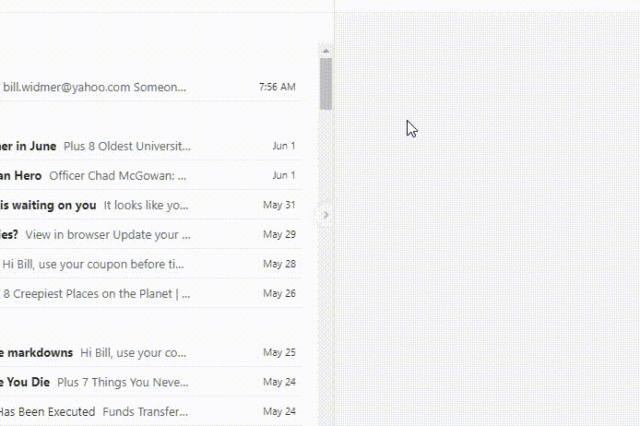Open 'Hi Bill, use your coupon before' email

[x=94, y=264]
